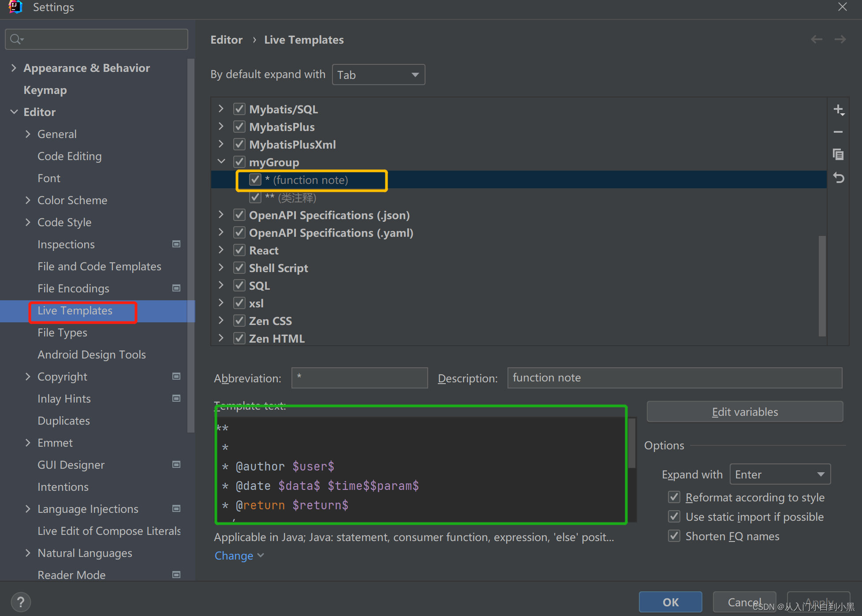Viewport: 862px width, 616px height.
Task: Toggle the MybatisPlus group checkbox
Action: 239,127
